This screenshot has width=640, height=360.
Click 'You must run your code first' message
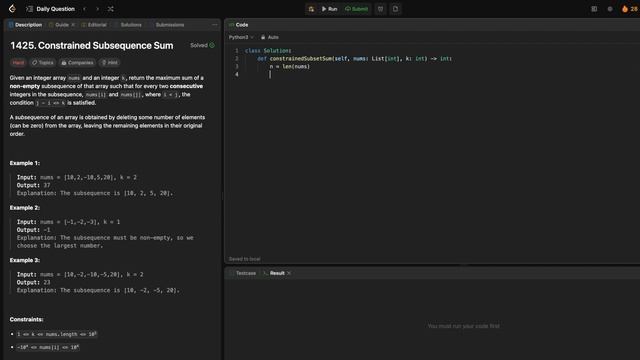463,326
